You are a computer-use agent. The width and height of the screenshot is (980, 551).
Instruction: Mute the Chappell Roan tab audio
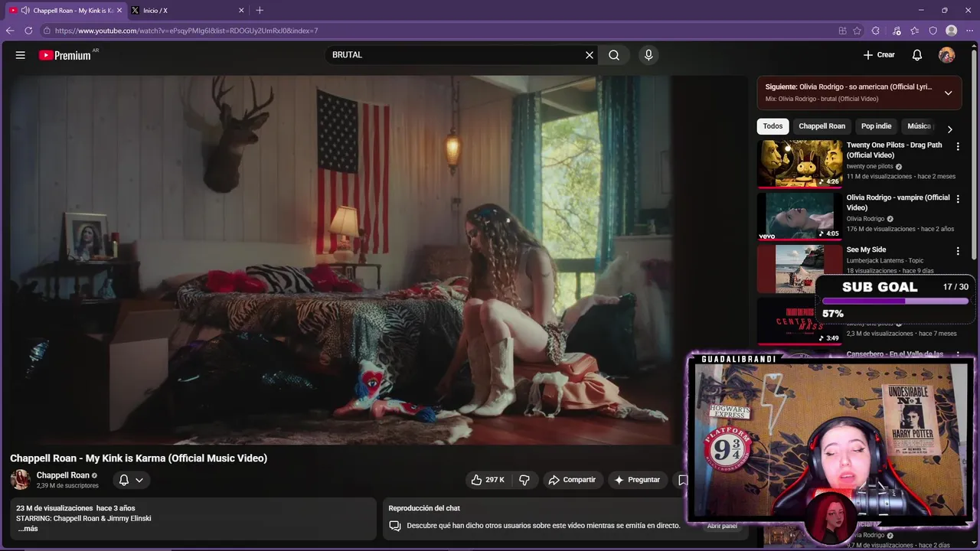25,10
